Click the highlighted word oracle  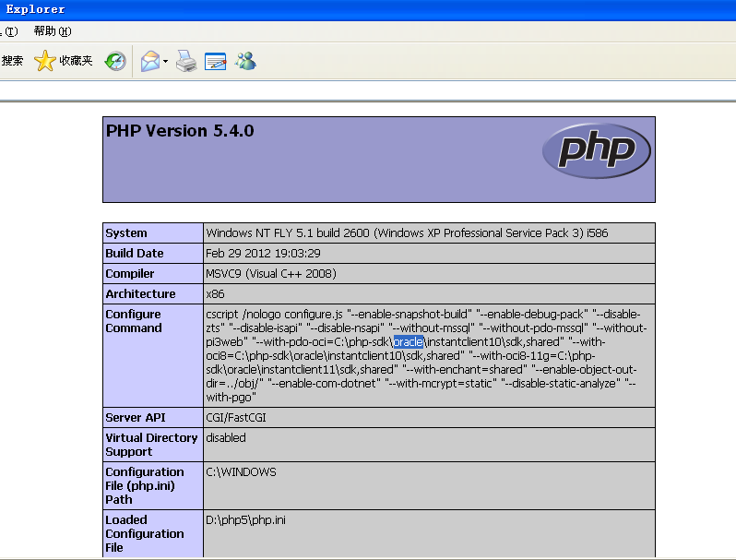(x=409, y=341)
